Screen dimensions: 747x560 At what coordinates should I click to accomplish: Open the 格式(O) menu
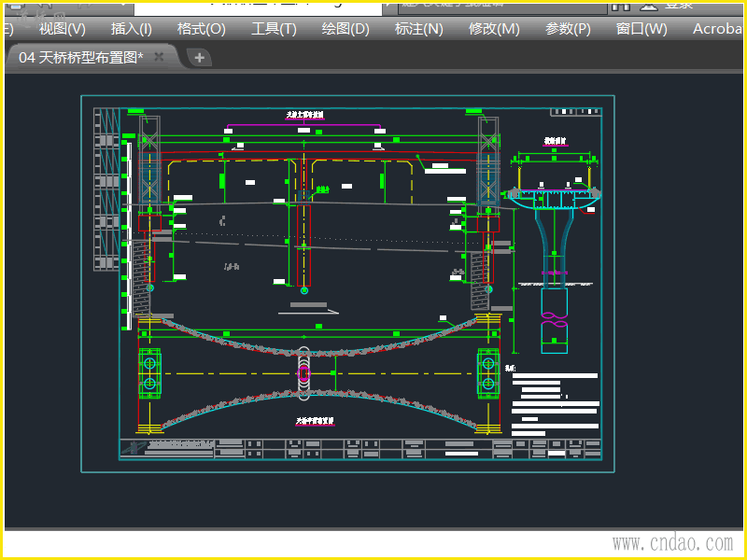[x=201, y=29]
